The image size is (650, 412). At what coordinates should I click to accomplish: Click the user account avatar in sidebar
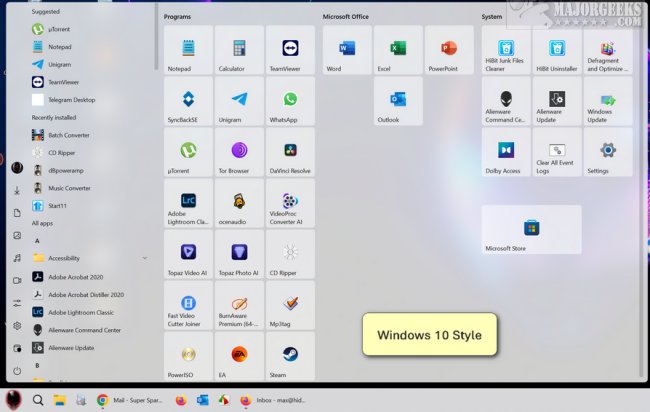pyautogui.click(x=17, y=168)
